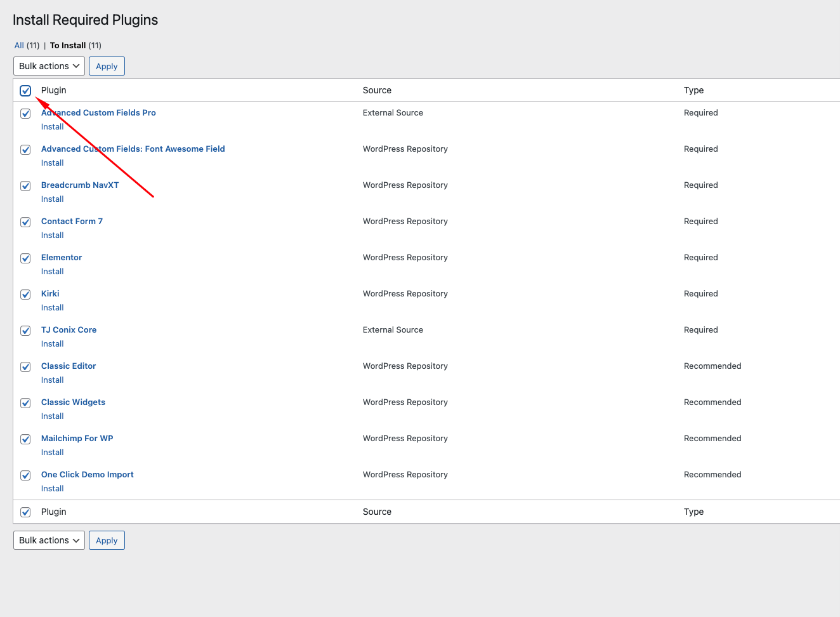Click WordPress Repository in Contact Form 7 row

(405, 221)
